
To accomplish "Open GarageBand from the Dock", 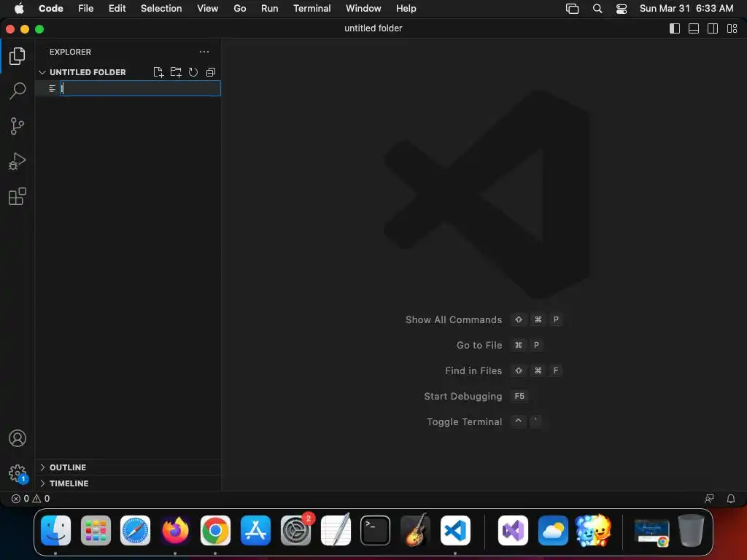I will 415,530.
